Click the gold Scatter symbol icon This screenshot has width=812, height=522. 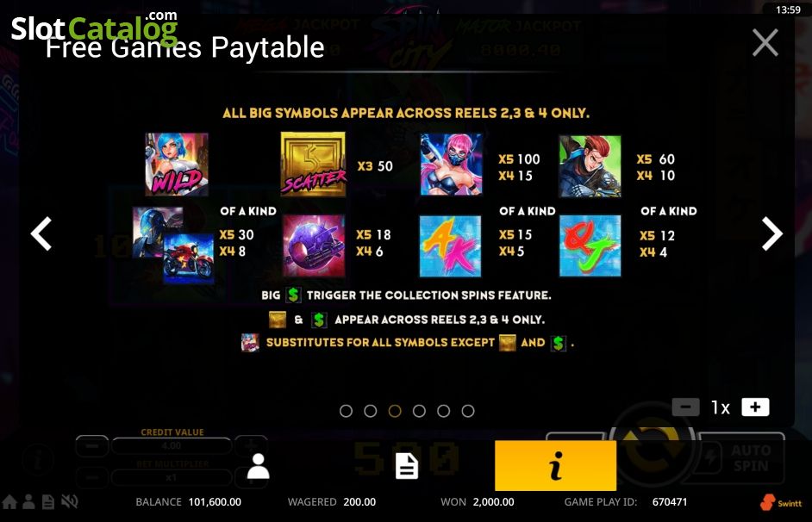tap(313, 165)
